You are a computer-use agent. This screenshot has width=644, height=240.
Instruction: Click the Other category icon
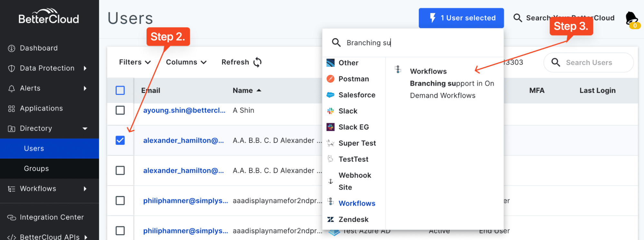[x=331, y=63]
